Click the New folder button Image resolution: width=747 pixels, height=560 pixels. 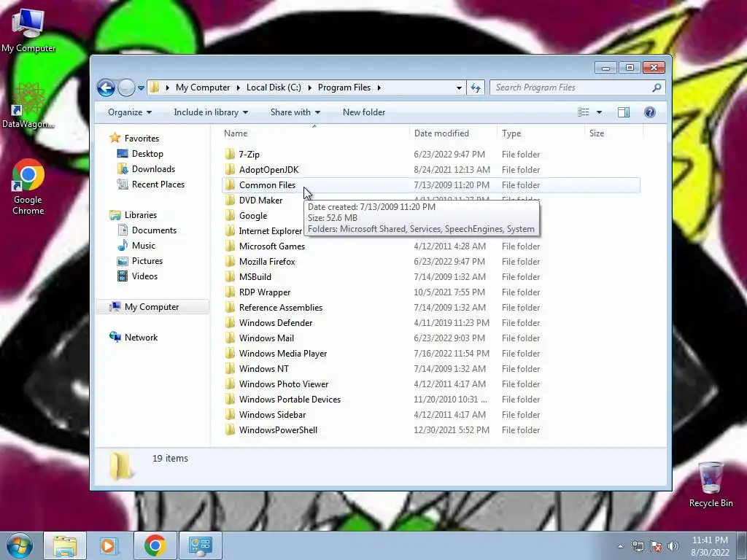click(364, 112)
